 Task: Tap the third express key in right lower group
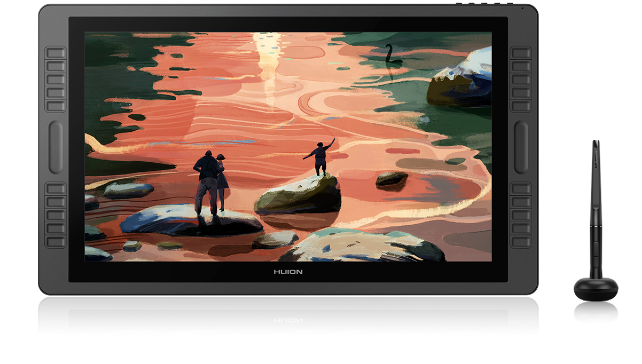pyautogui.click(x=521, y=215)
